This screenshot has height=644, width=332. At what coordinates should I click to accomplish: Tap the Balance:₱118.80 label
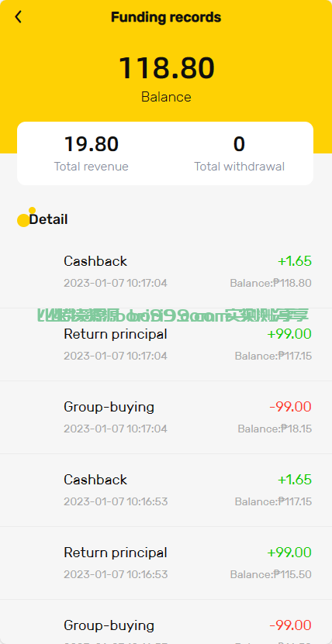[x=271, y=283]
